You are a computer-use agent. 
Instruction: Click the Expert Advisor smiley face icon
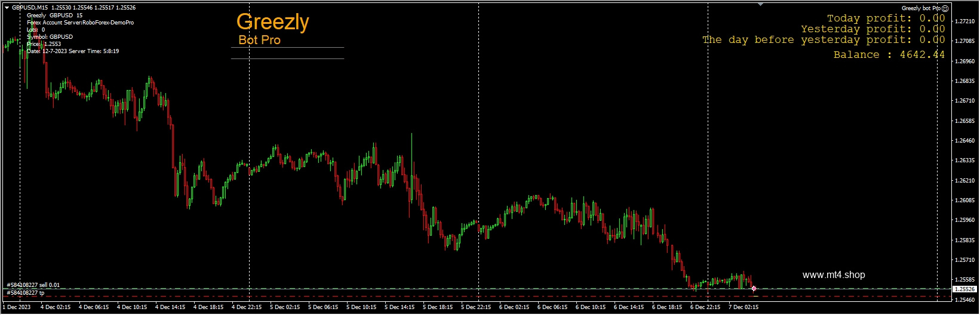click(x=945, y=8)
